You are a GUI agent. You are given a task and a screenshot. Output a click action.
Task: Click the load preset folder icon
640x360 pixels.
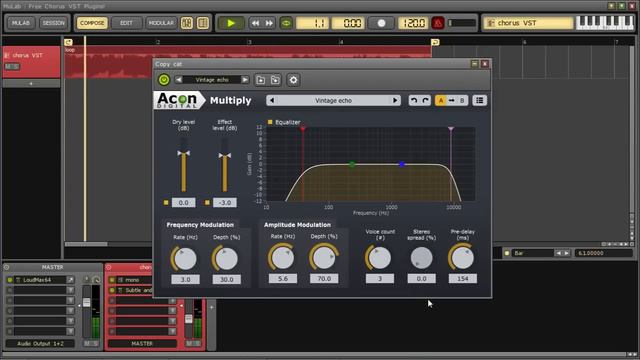pyautogui.click(x=260, y=80)
